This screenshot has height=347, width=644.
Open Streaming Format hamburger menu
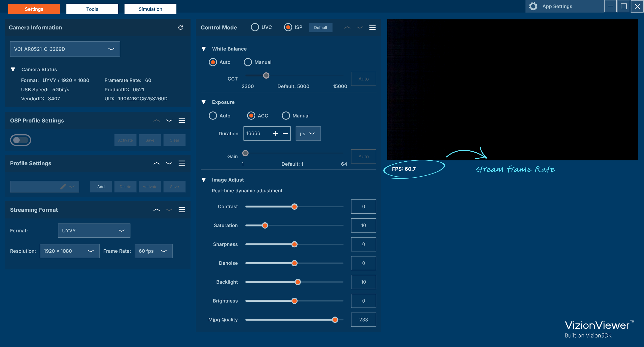[x=182, y=210]
